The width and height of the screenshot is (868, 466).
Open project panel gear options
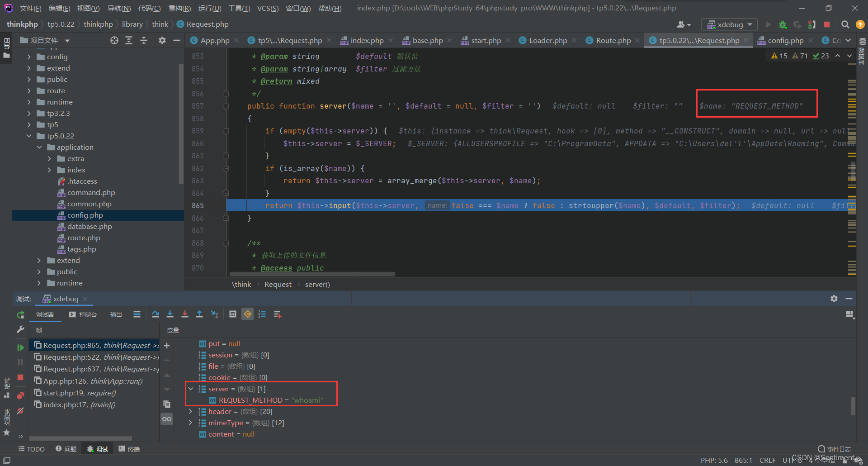[x=162, y=40]
